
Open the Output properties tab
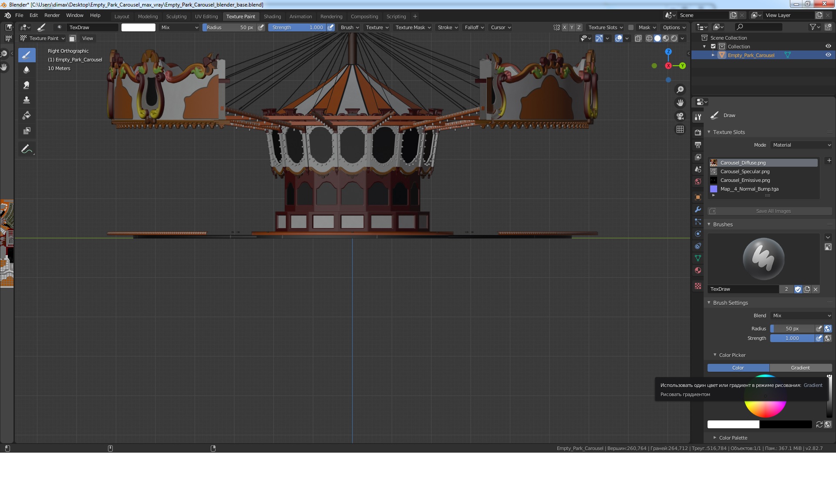point(698,144)
